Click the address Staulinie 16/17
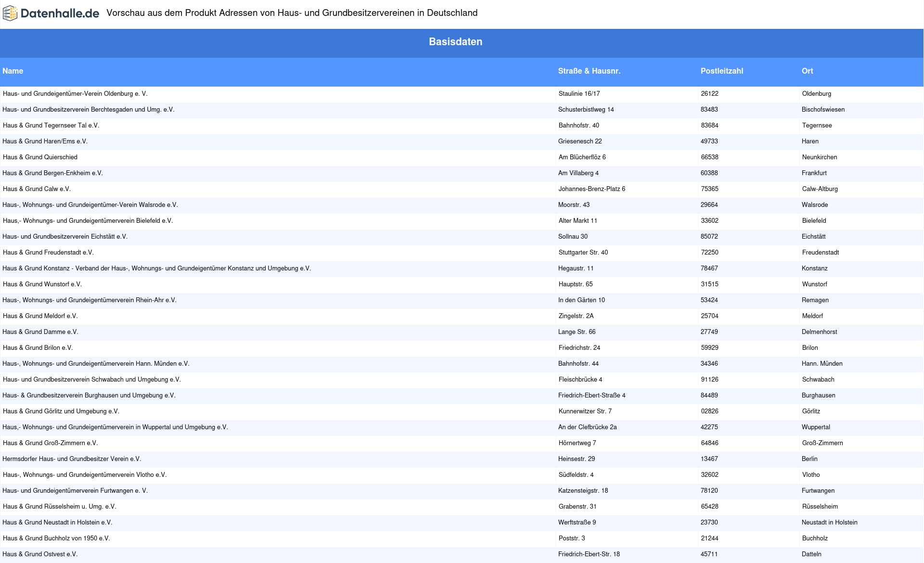924x563 pixels. (x=579, y=94)
